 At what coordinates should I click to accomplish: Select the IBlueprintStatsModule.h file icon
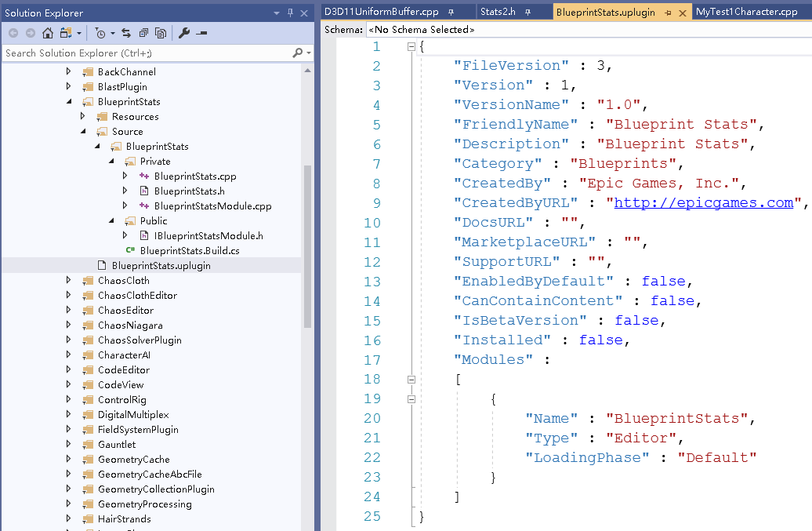point(144,236)
